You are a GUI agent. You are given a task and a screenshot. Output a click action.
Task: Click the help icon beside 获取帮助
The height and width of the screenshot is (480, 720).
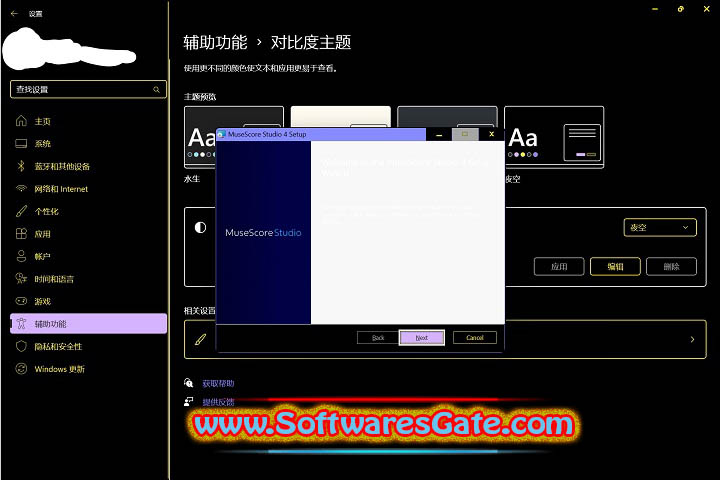189,383
